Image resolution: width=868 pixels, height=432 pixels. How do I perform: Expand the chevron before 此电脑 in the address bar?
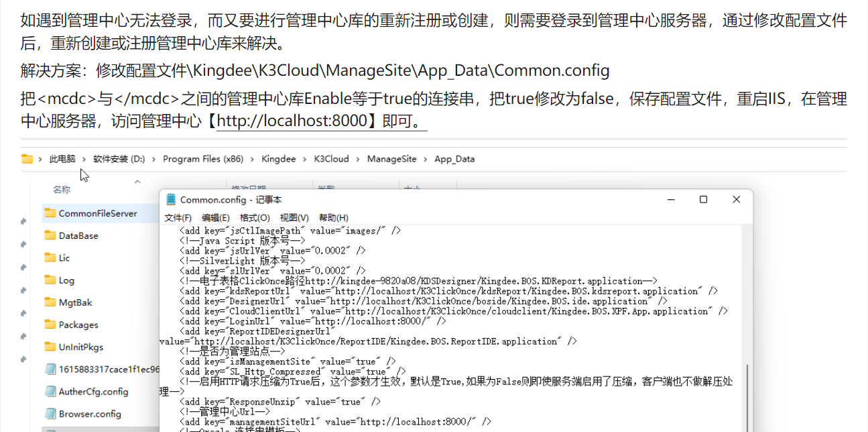pyautogui.click(x=41, y=159)
